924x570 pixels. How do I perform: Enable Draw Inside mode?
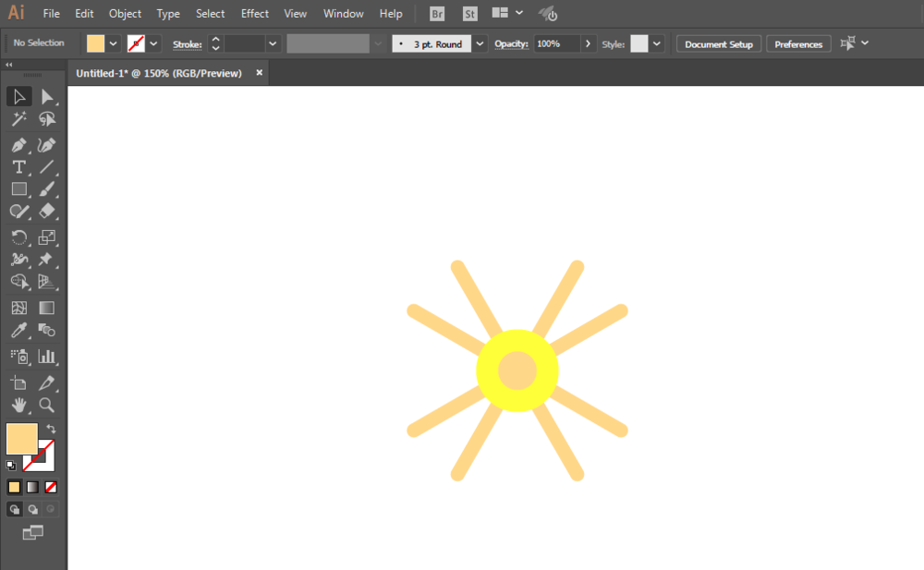51,509
